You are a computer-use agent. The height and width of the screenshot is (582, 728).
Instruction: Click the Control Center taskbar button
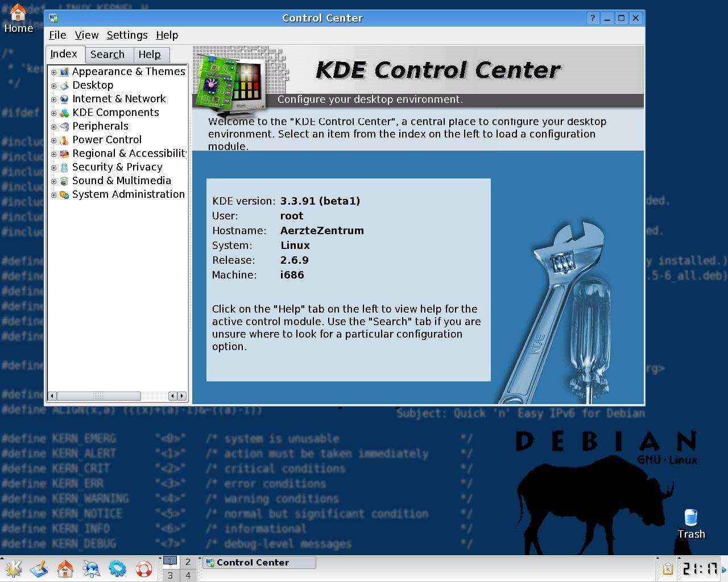[259, 563]
